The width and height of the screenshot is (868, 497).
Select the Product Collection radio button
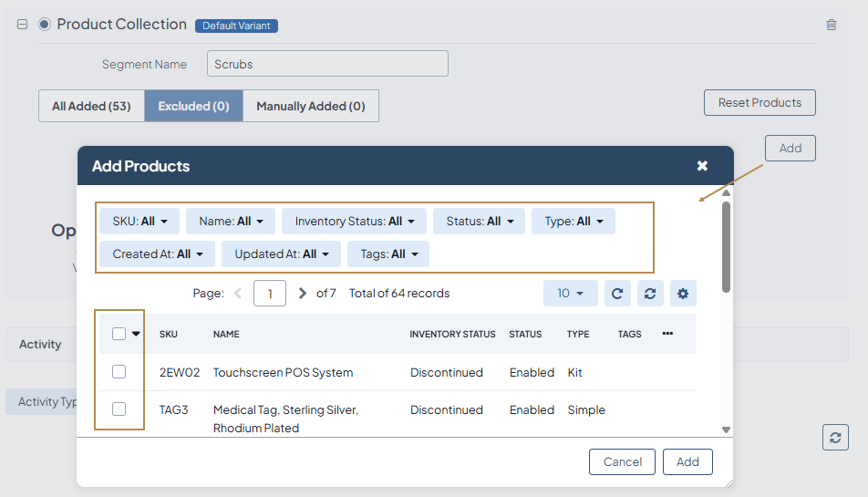coord(44,25)
